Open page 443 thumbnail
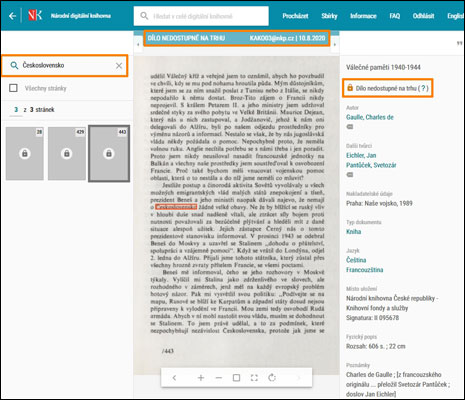465x400 pixels. click(x=109, y=153)
